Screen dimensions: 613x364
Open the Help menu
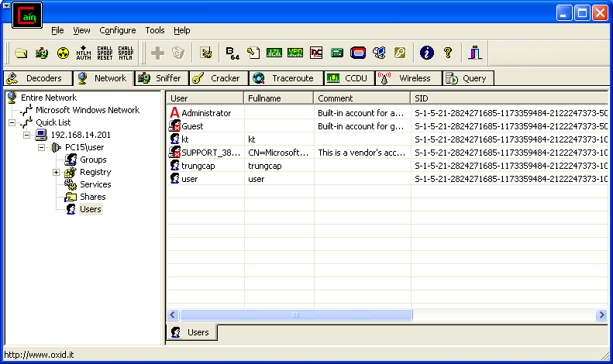click(182, 30)
